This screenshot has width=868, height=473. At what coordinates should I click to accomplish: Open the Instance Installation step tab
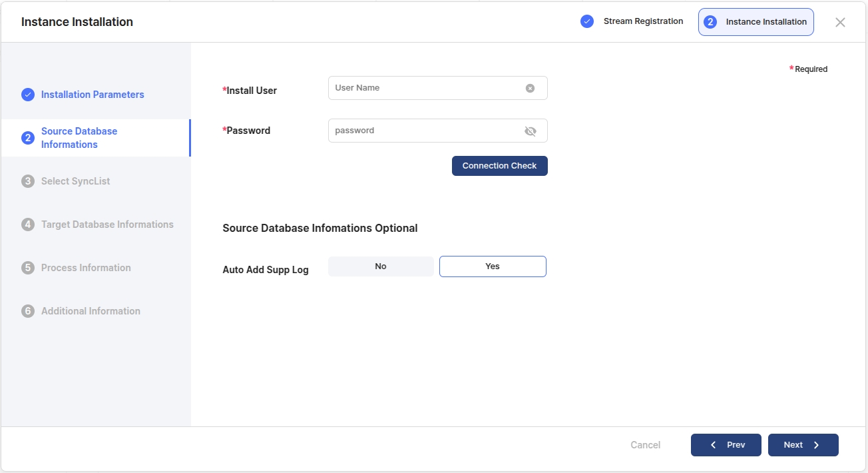[756, 22]
